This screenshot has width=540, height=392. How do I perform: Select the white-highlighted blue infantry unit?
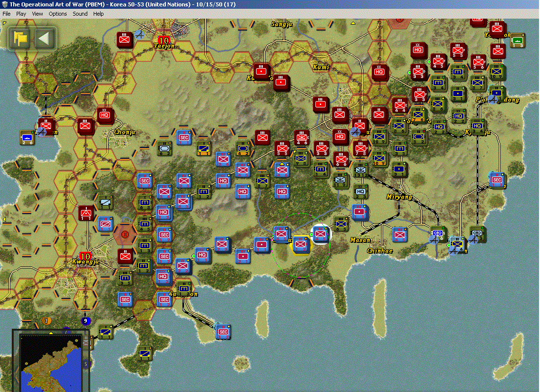[320, 234]
